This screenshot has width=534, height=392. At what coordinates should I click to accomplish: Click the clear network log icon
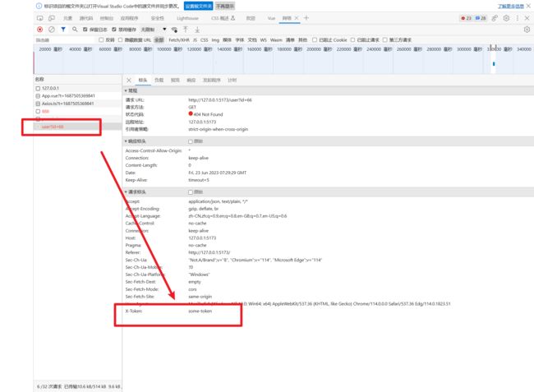click(x=52, y=30)
